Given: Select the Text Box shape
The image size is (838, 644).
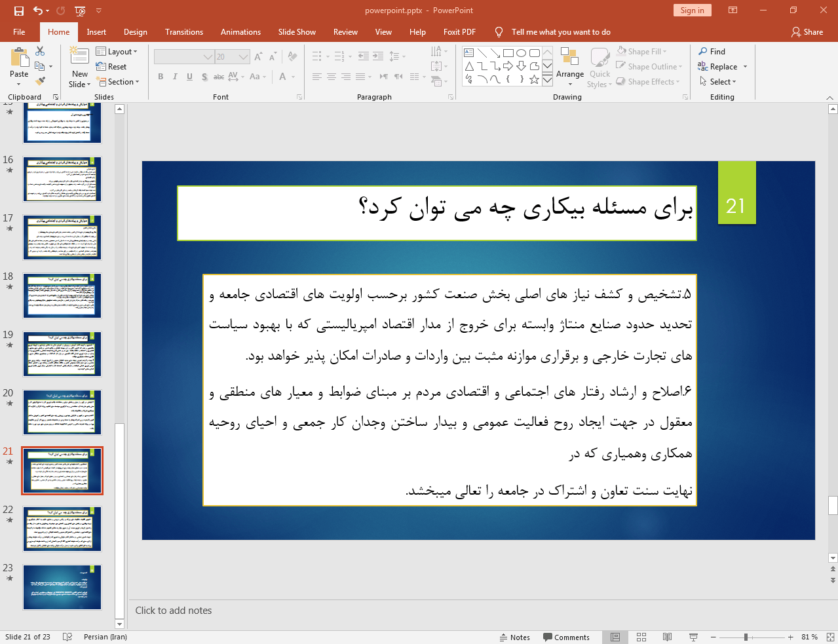Looking at the screenshot, I should (x=469, y=53).
